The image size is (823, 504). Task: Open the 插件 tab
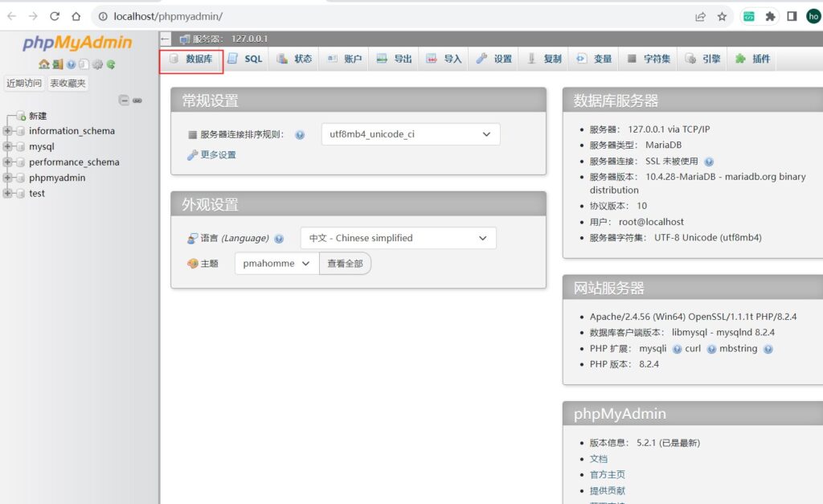click(x=752, y=59)
